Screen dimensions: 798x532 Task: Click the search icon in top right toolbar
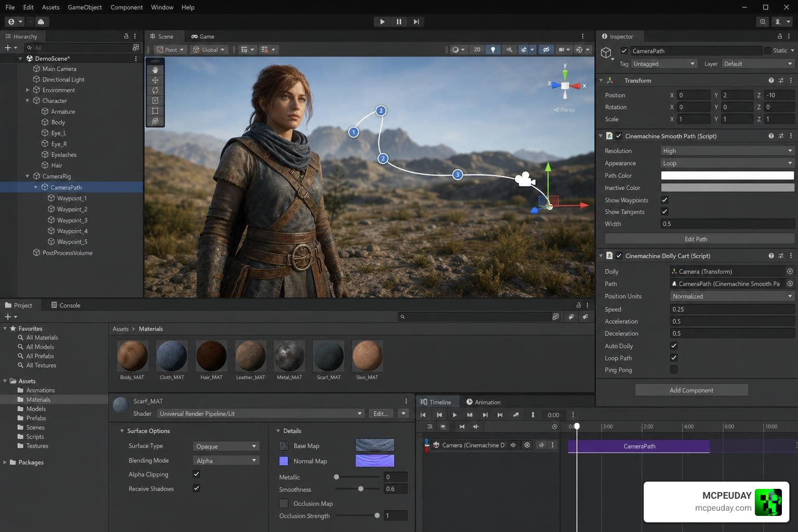(x=763, y=22)
